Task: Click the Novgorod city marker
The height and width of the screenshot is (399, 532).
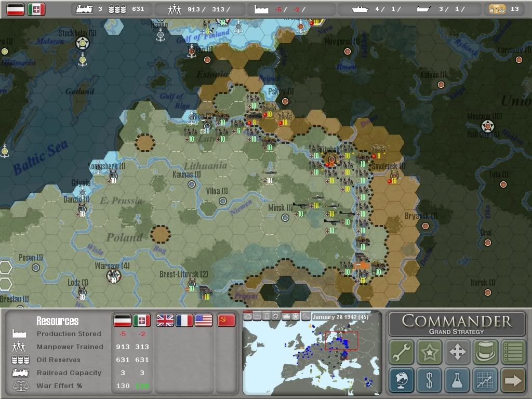Action: tap(348, 51)
